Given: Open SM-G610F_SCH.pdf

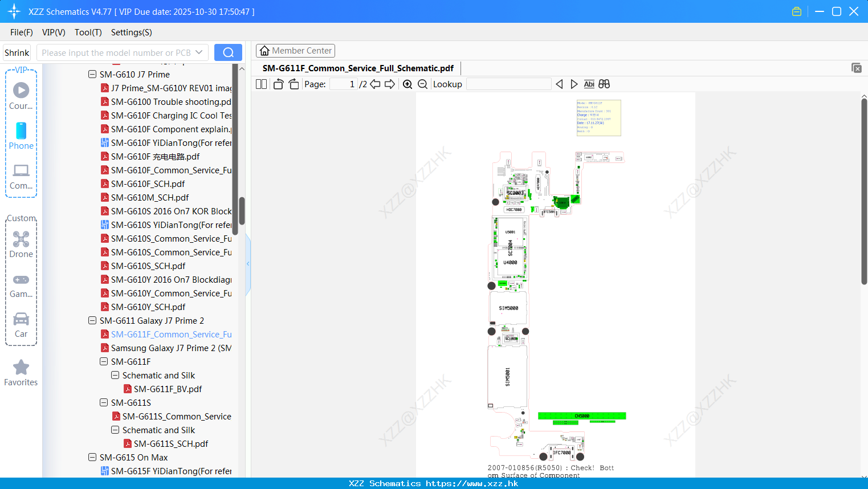Looking at the screenshot, I should pos(143,184).
